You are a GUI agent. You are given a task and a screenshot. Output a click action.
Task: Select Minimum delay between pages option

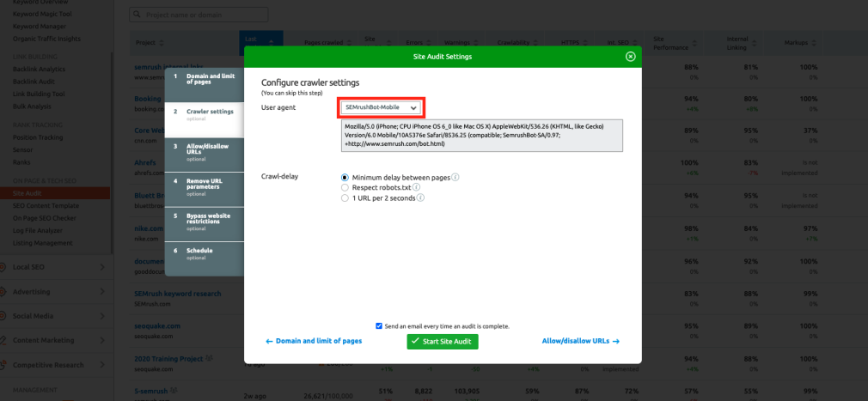click(345, 178)
